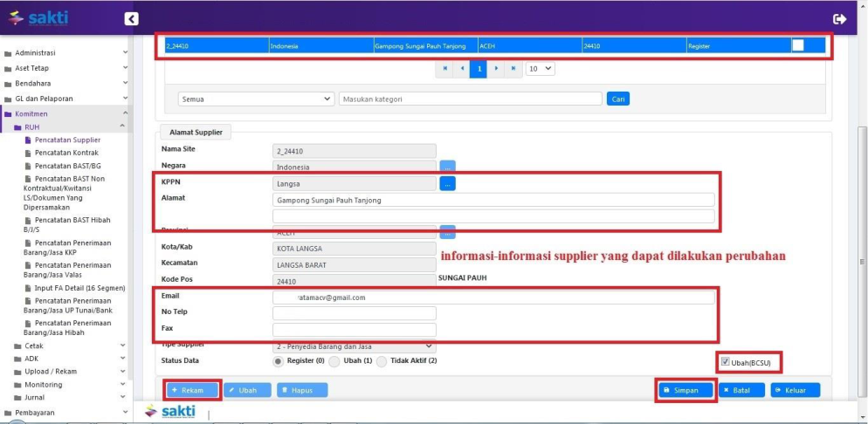Viewport: 868px width, 424px height.
Task: Open Negara lookup ellipsis button
Action: pos(447,166)
